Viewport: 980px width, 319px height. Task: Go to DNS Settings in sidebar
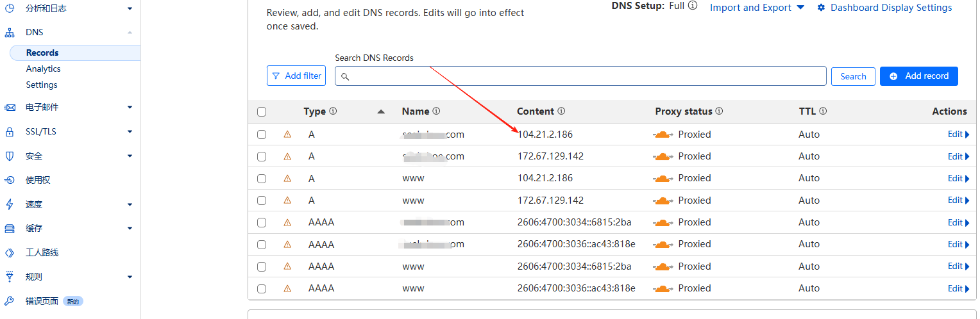point(42,85)
